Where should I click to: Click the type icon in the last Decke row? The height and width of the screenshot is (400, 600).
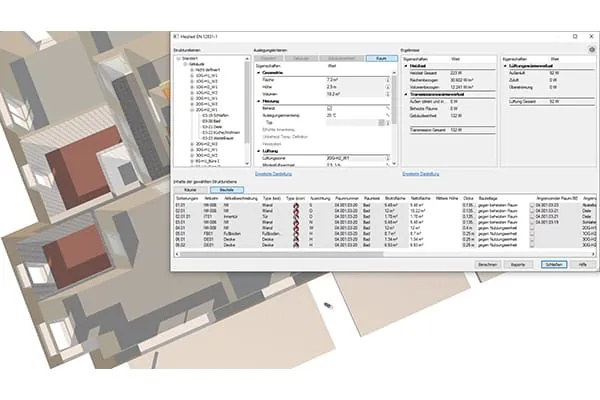(x=295, y=247)
